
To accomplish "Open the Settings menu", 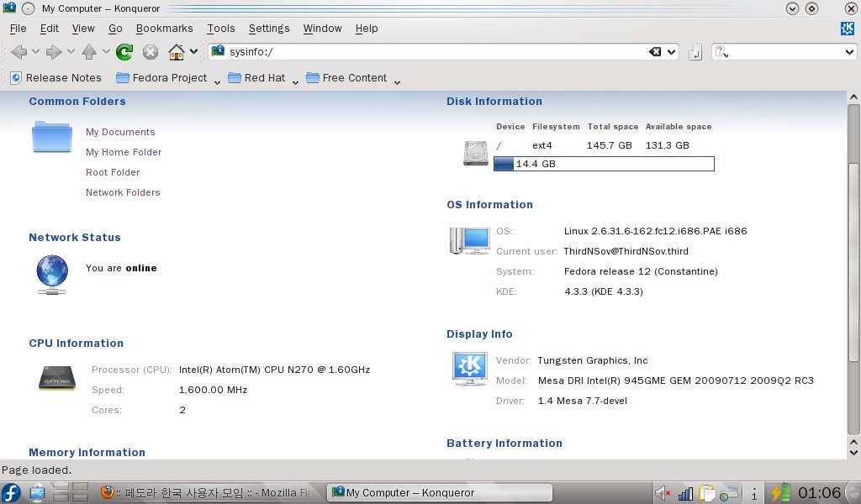I will point(269,29).
